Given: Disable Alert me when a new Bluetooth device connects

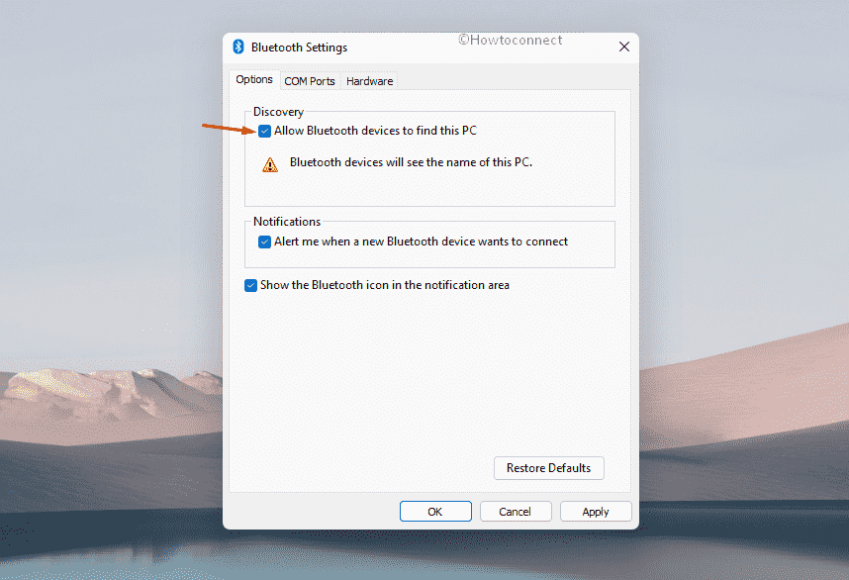Looking at the screenshot, I should [x=265, y=242].
